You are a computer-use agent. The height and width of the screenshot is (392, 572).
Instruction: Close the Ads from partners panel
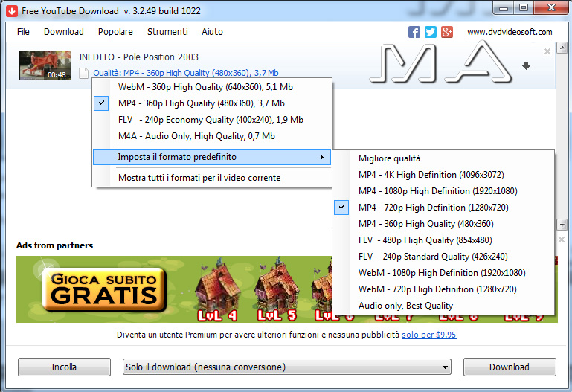coord(562,240)
